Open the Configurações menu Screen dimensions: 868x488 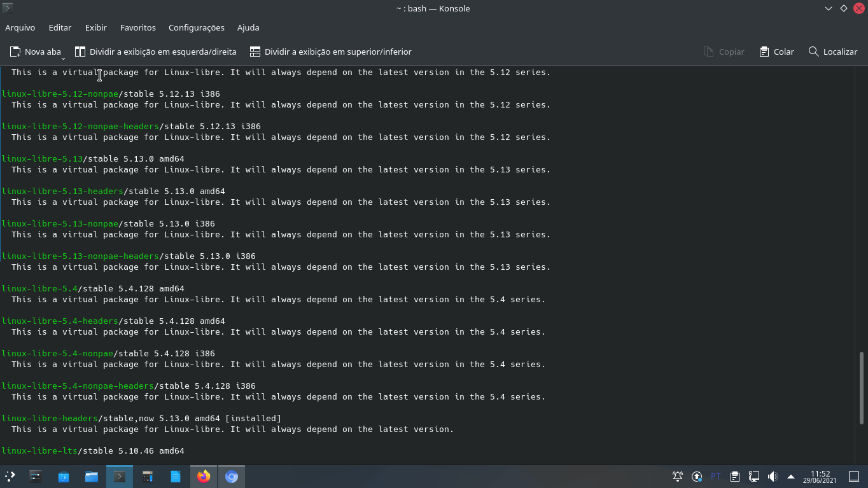[196, 27]
